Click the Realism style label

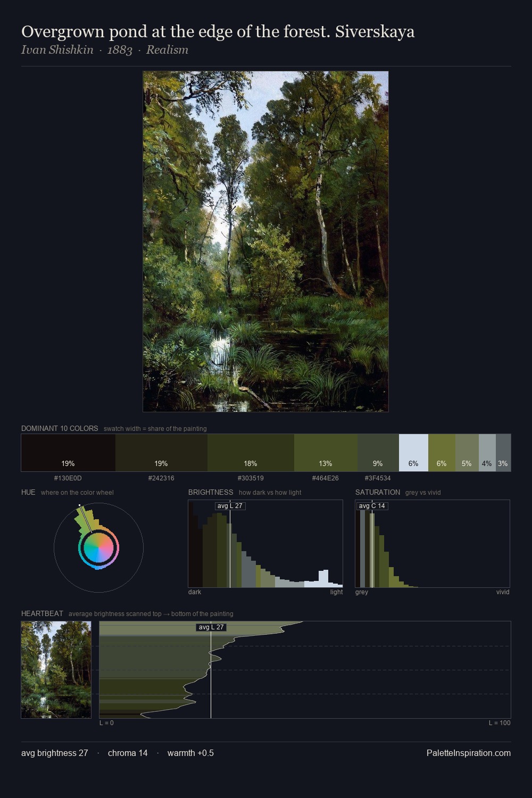[167, 50]
